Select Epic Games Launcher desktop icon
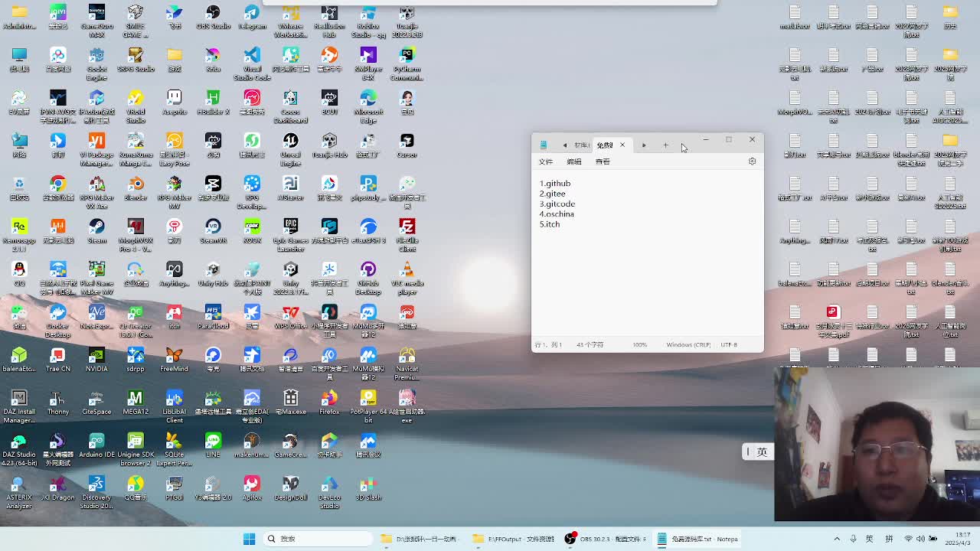Viewport: 980px width, 551px height. tap(290, 236)
